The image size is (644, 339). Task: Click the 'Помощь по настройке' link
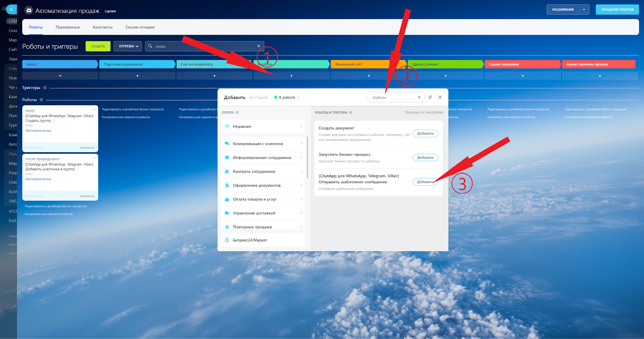click(x=423, y=112)
